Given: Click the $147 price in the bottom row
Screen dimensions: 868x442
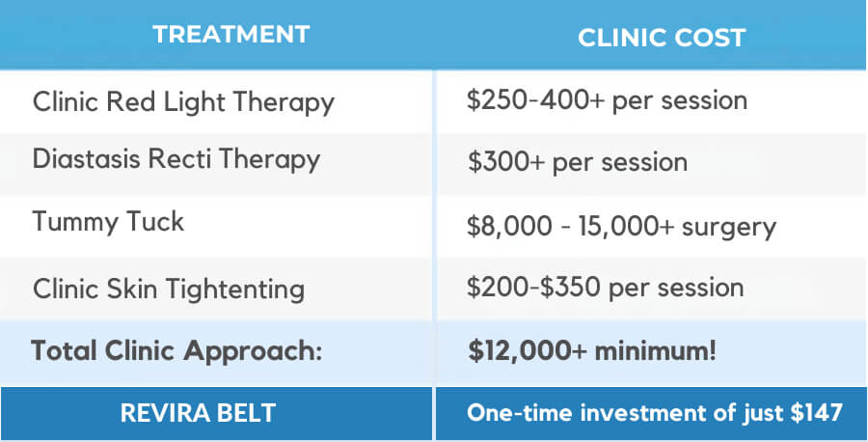Looking at the screenshot, I should [x=816, y=413].
